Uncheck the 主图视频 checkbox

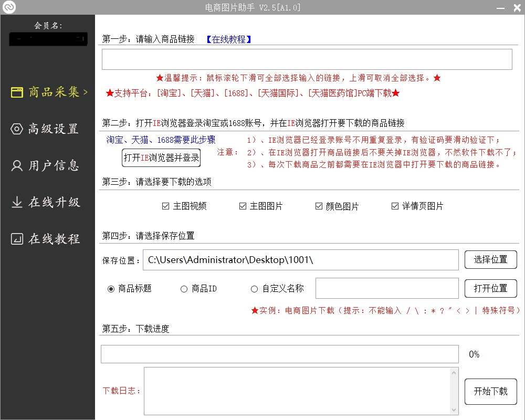(x=166, y=206)
